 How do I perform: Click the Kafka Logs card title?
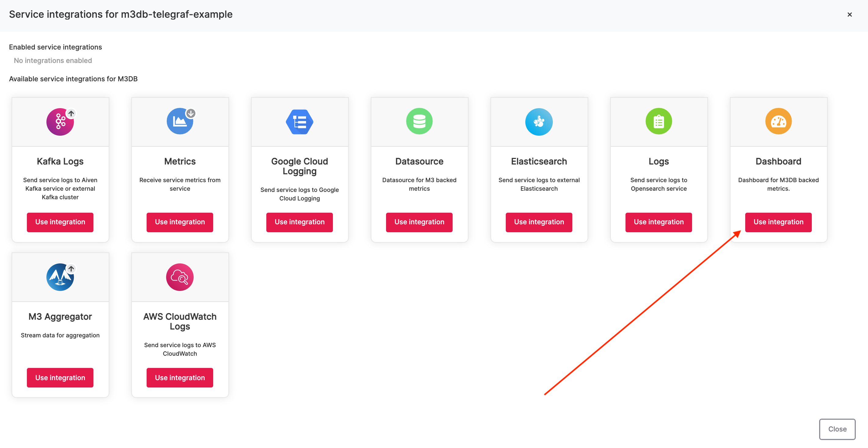(x=60, y=161)
